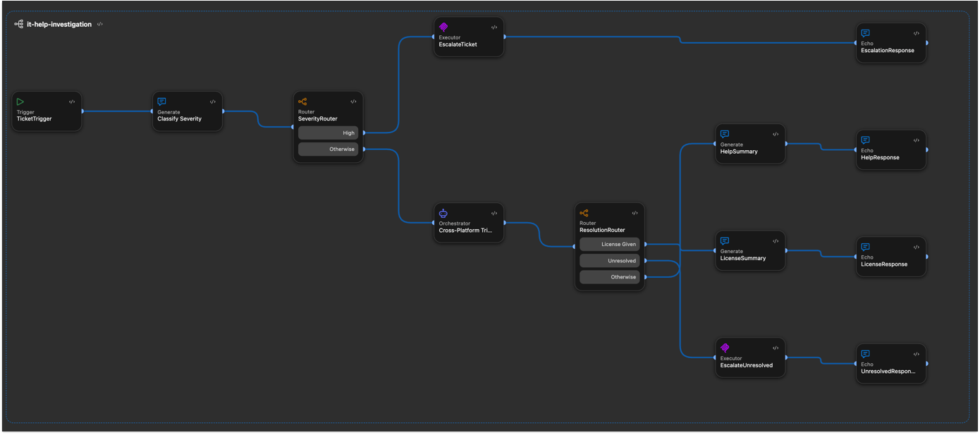Screen dimensions: 980x435
Task: Open code icon on EscalateUnresolved node
Action: (776, 348)
